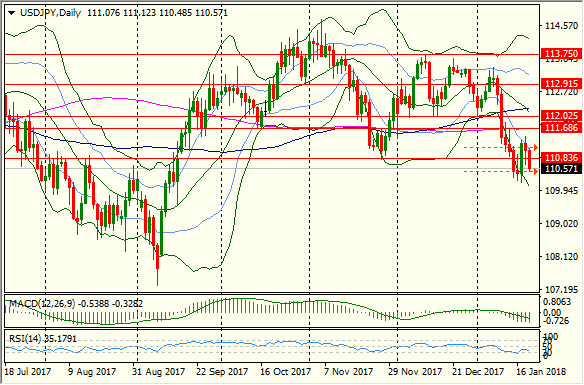The height and width of the screenshot is (385, 584).
Task: Click the 7 Nov 2017 date label
Action: point(349,372)
